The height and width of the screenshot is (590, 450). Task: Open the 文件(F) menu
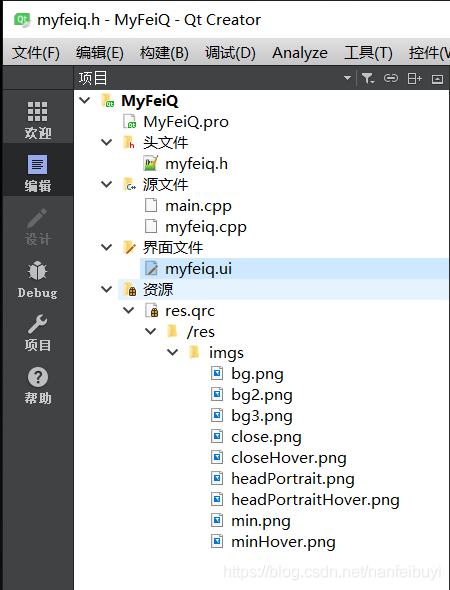(x=36, y=53)
